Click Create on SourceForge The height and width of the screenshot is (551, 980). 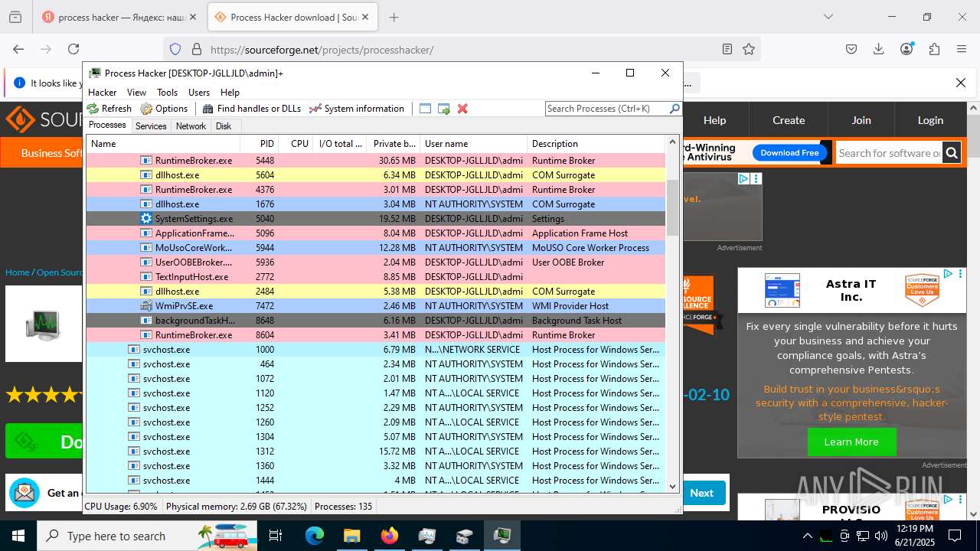[x=789, y=120]
